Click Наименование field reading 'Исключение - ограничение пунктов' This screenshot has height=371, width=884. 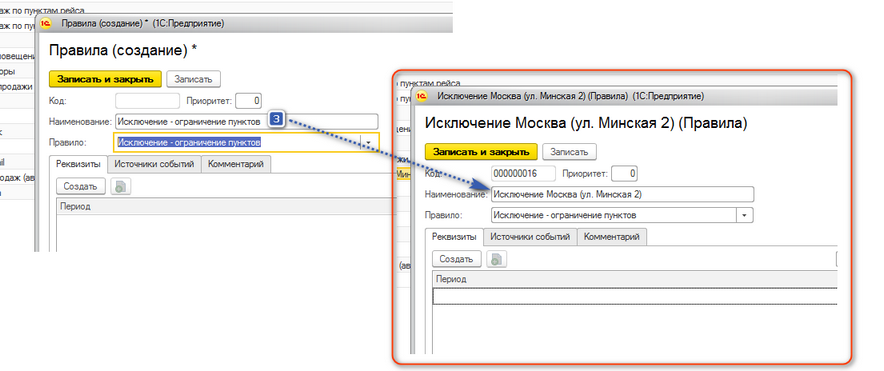246,121
